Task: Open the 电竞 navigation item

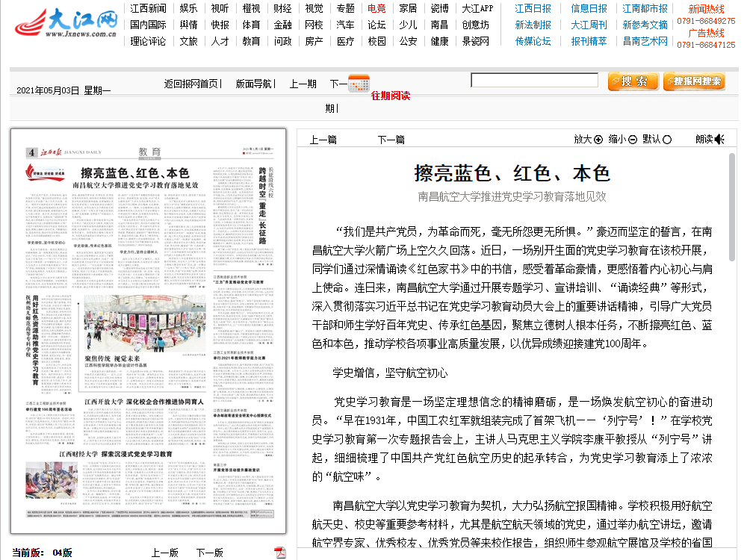Action: (376, 9)
